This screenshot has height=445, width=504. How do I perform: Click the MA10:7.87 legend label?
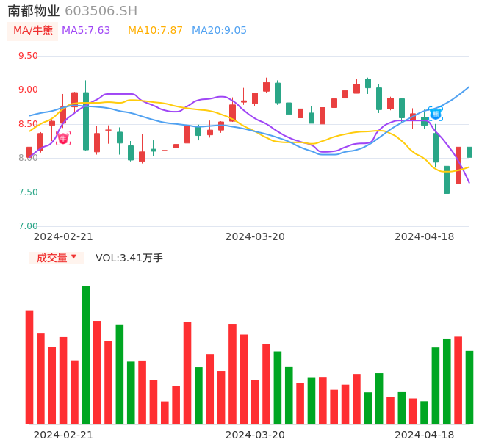(x=155, y=31)
